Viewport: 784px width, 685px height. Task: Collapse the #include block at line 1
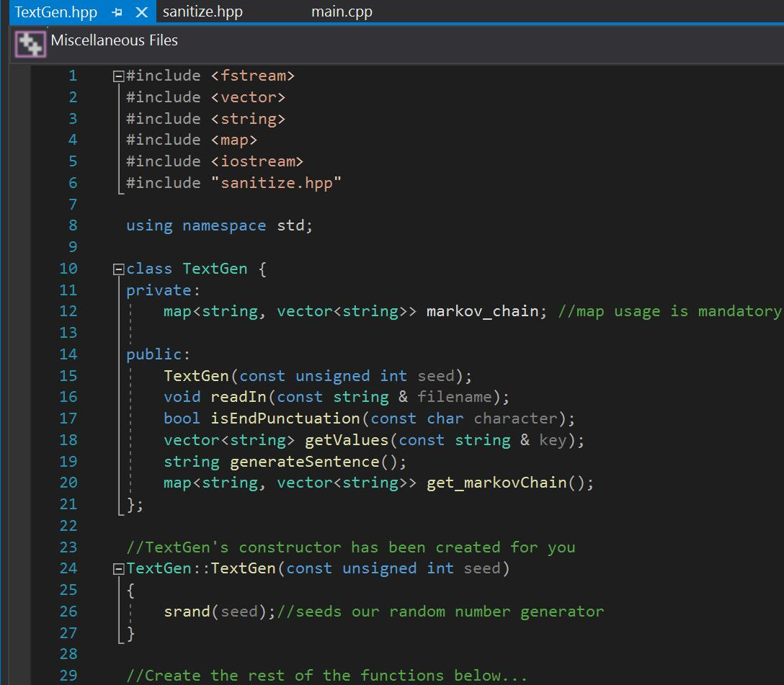[118, 76]
